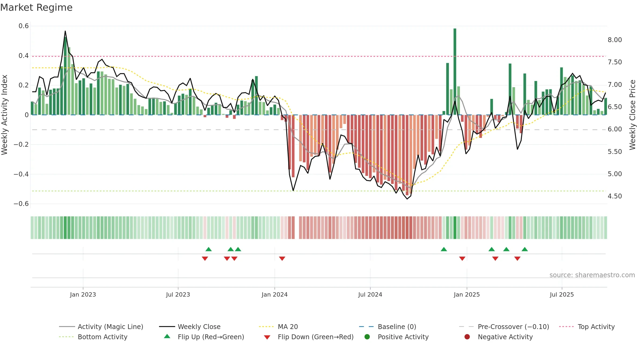Click the Jul 2024 axis label
Screen dimensions: 644x362
coord(370,295)
